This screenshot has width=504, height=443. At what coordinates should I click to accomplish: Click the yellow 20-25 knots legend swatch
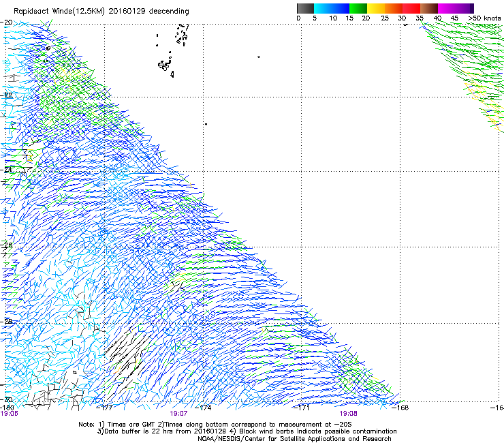(x=376, y=8)
